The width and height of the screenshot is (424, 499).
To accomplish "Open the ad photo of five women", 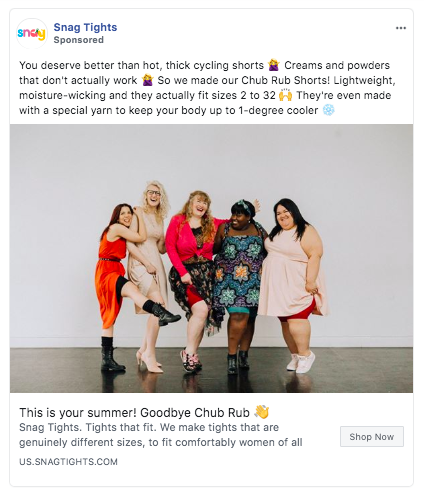I will [211, 258].
